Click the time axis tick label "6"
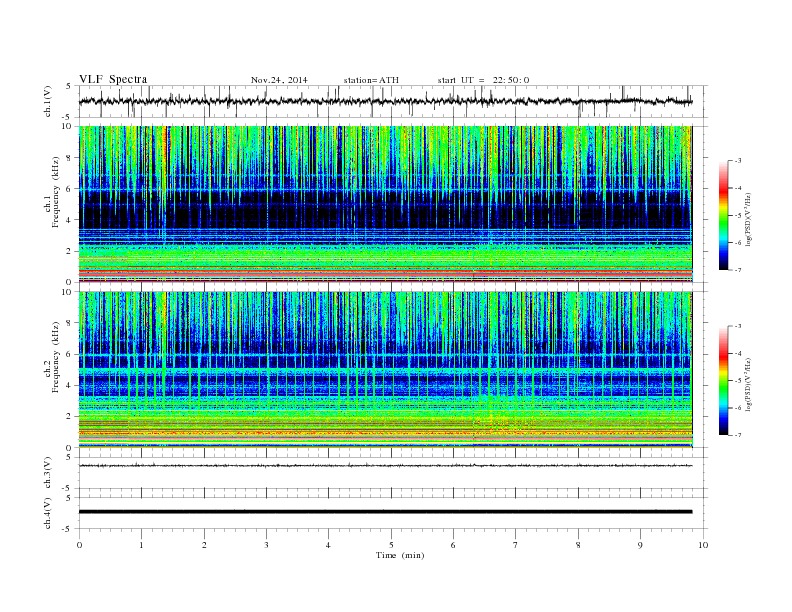 [x=454, y=545]
